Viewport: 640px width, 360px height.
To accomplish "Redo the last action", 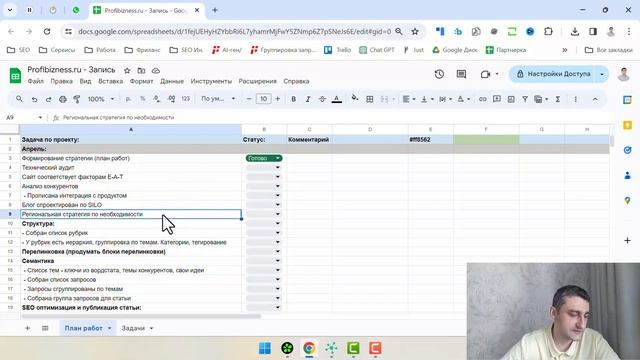I will [x=48, y=99].
